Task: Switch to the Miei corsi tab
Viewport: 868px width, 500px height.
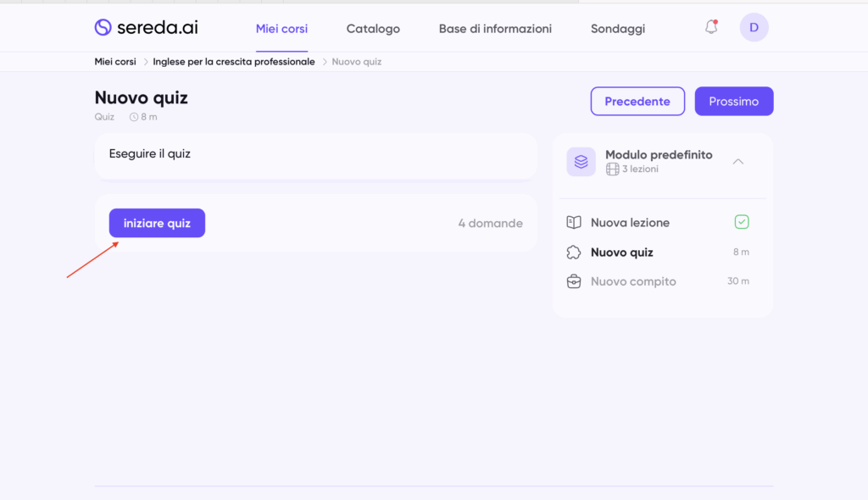Action: tap(281, 29)
